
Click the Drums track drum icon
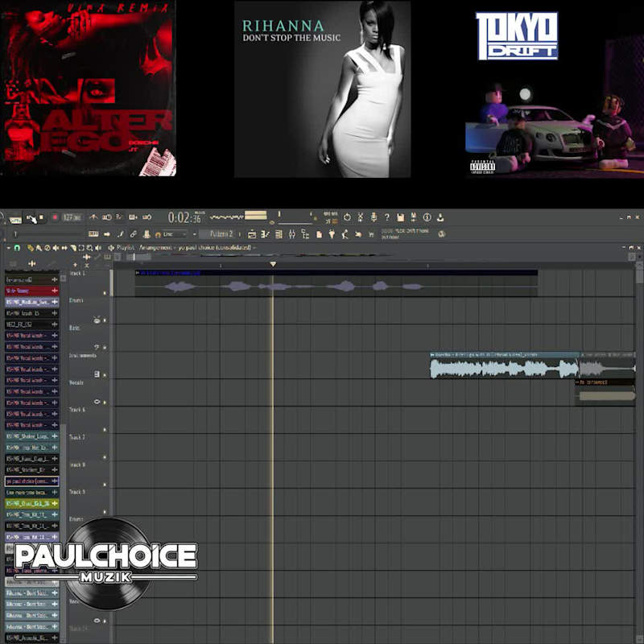97,320
